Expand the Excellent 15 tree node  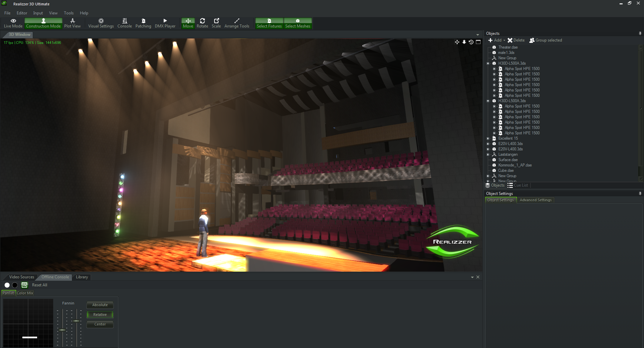pos(488,138)
